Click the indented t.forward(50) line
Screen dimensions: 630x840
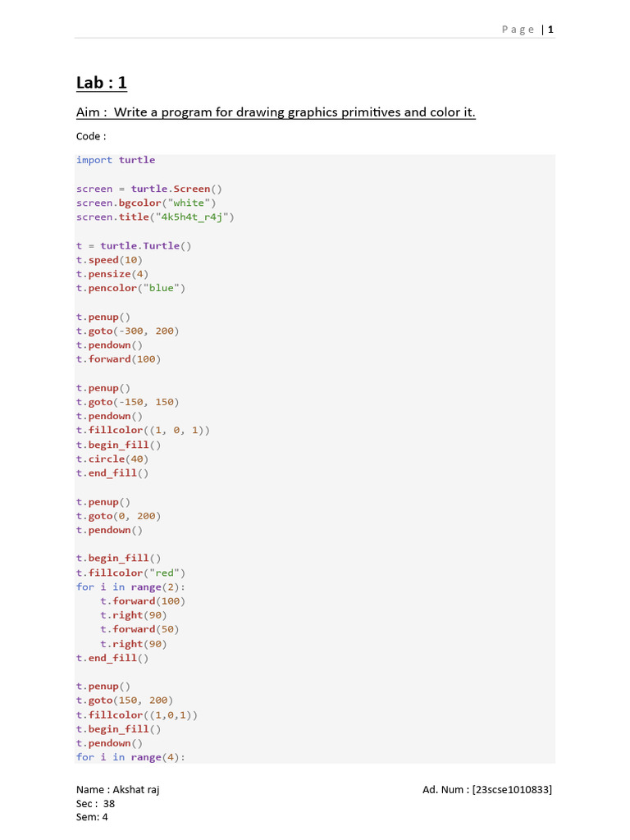click(139, 629)
